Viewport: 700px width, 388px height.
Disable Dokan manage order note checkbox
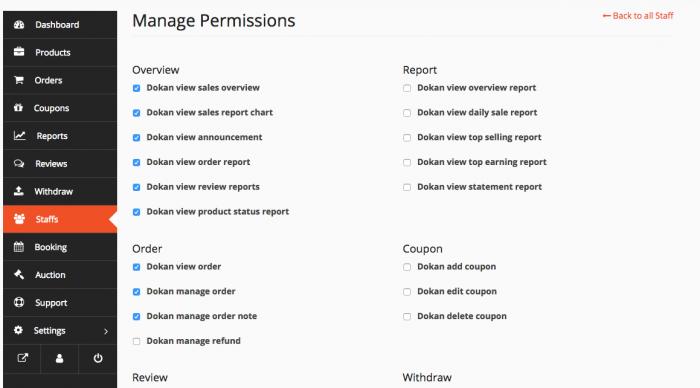point(137,317)
